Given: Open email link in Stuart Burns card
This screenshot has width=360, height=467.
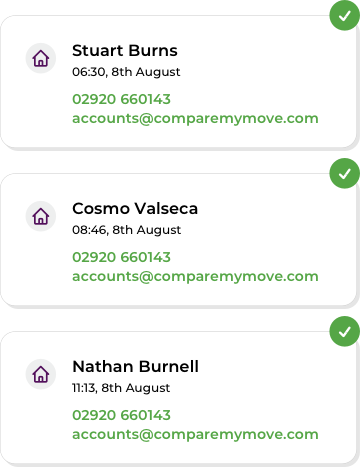Looking at the screenshot, I should (195, 119).
